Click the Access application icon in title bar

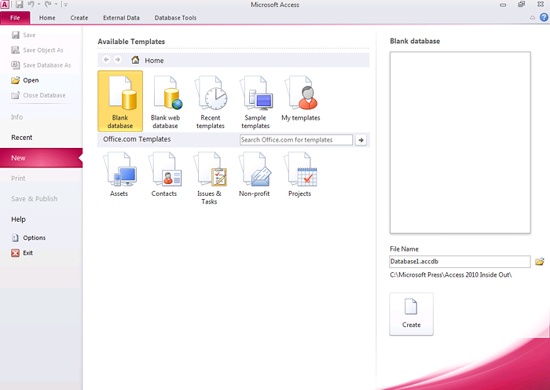(5, 5)
